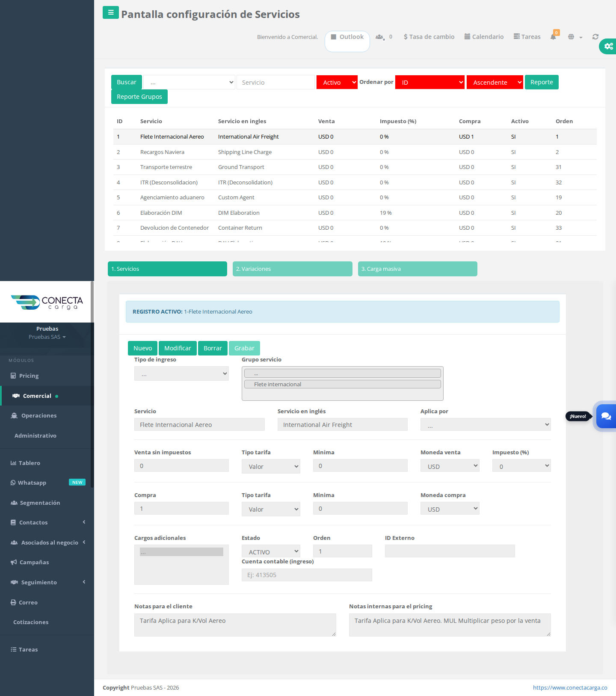Select 1. Servicios tab
Screen dimensions: 616x696
167,269
